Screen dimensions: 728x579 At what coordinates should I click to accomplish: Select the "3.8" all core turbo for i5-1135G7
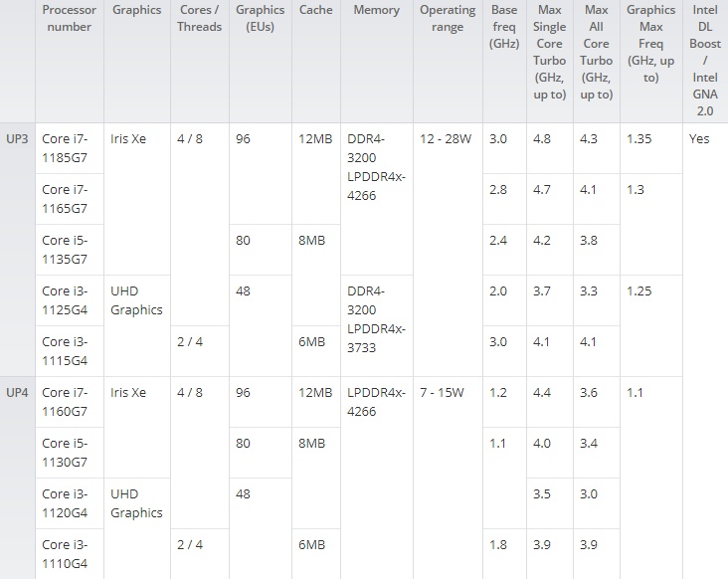(x=588, y=240)
